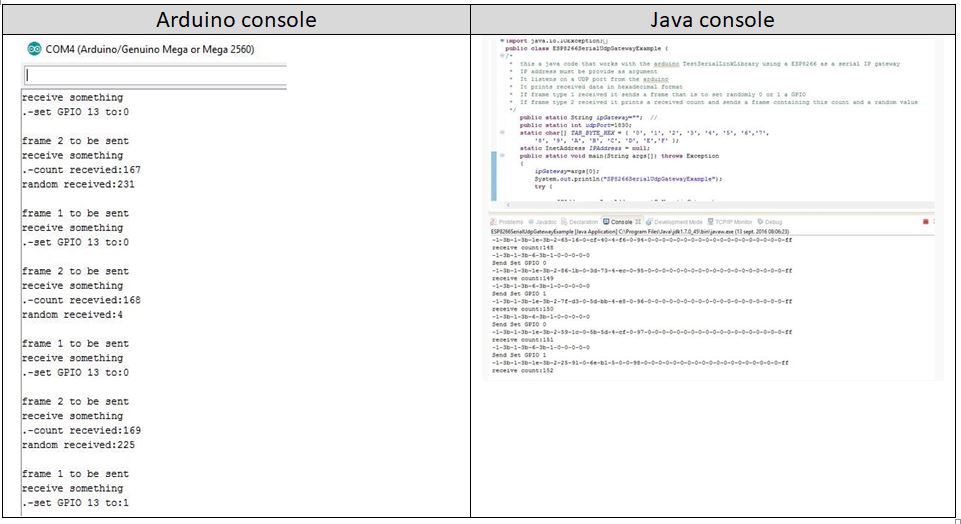This screenshot has height=524, width=961.
Task: Open the Debug tab
Action: (x=770, y=222)
